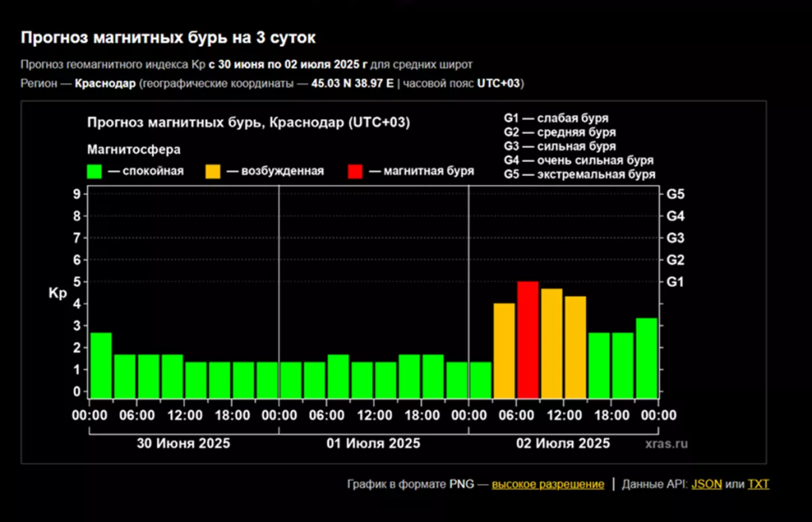Viewport: 812px width, 522px height.
Task: Click the xras.ru watermark
Action: [666, 443]
